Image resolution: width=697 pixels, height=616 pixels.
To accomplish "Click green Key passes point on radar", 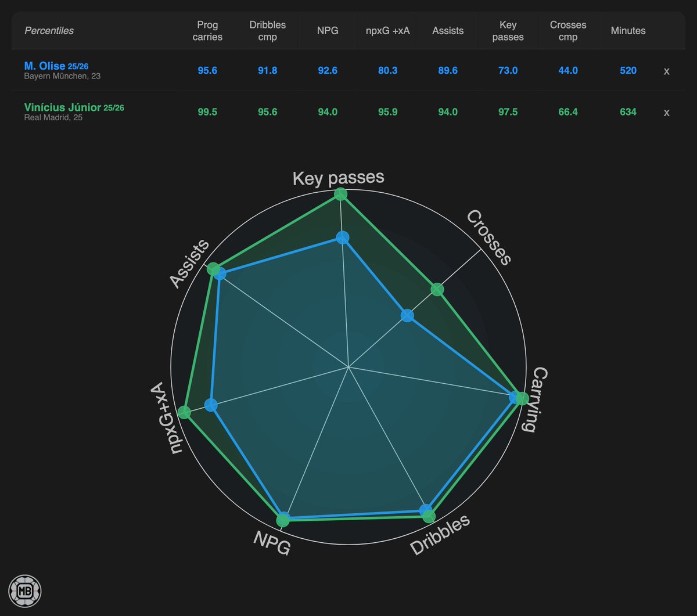I will tap(341, 194).
